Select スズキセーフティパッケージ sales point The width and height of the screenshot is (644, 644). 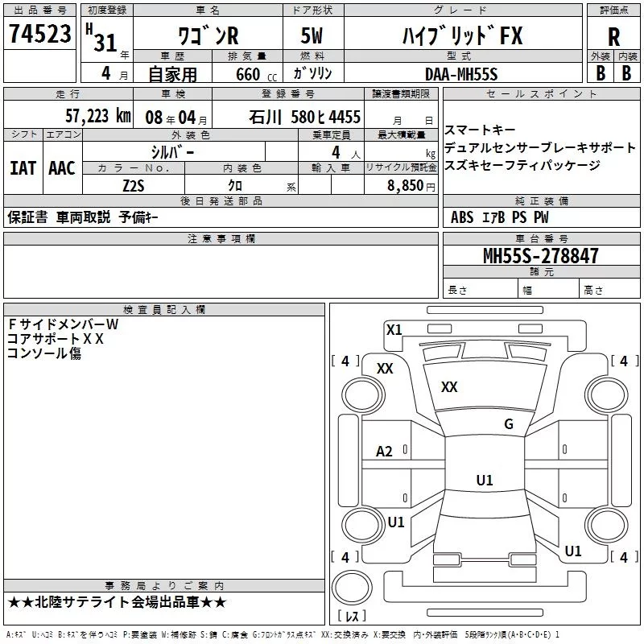(x=522, y=165)
